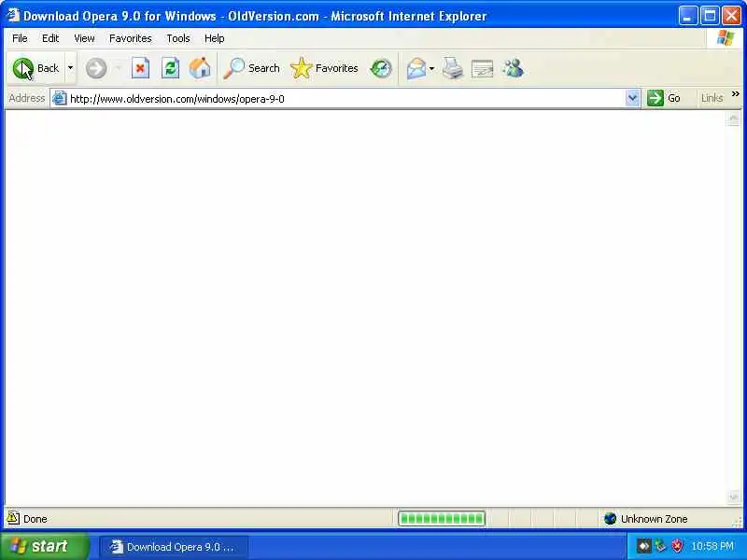
Task: Open the View menu
Action: [x=84, y=38]
